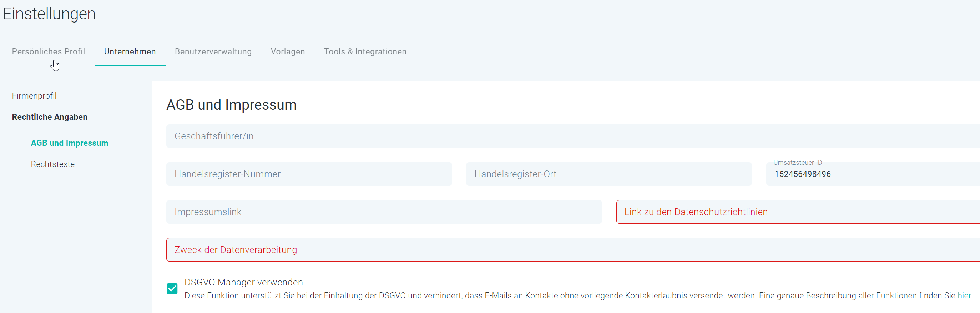The height and width of the screenshot is (313, 980).
Task: Open the Rechtstexte sidebar entry
Action: (x=52, y=164)
